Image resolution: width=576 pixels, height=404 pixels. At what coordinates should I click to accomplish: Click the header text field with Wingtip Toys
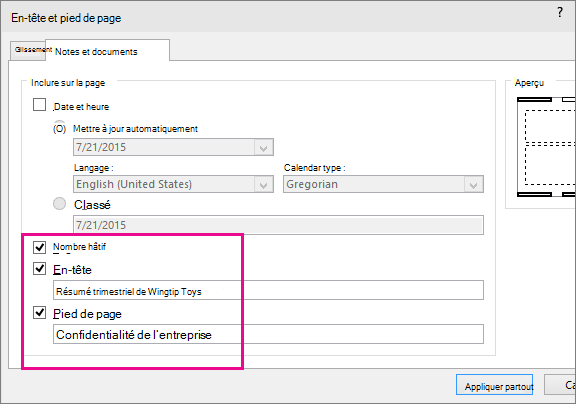click(x=268, y=291)
